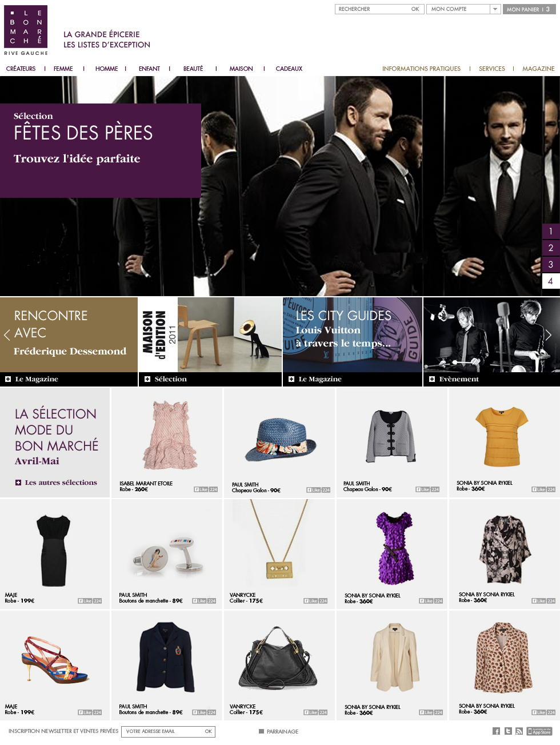Viewport: 560px width, 745px height.
Task: Open the Femme menu
Action: tap(63, 69)
